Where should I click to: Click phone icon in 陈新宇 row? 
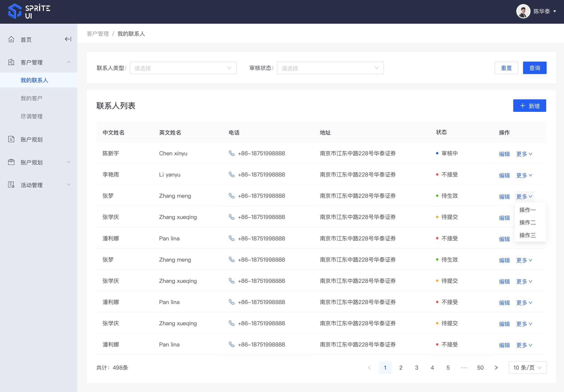(x=232, y=153)
